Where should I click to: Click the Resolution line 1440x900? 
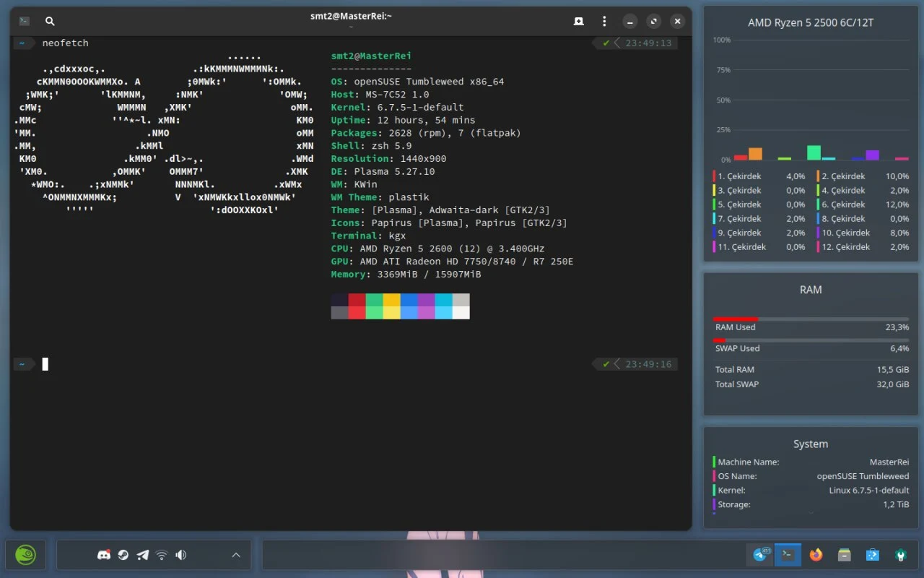pyautogui.click(x=388, y=159)
